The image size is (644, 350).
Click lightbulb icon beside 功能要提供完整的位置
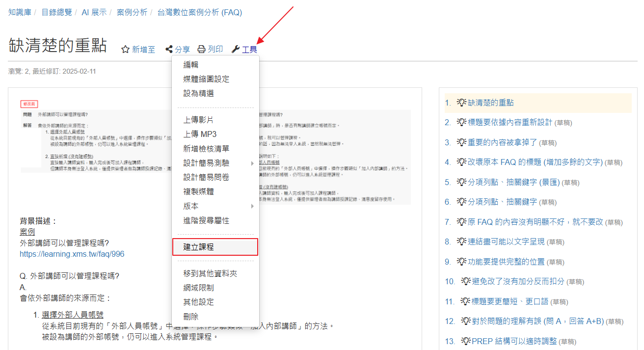click(461, 262)
